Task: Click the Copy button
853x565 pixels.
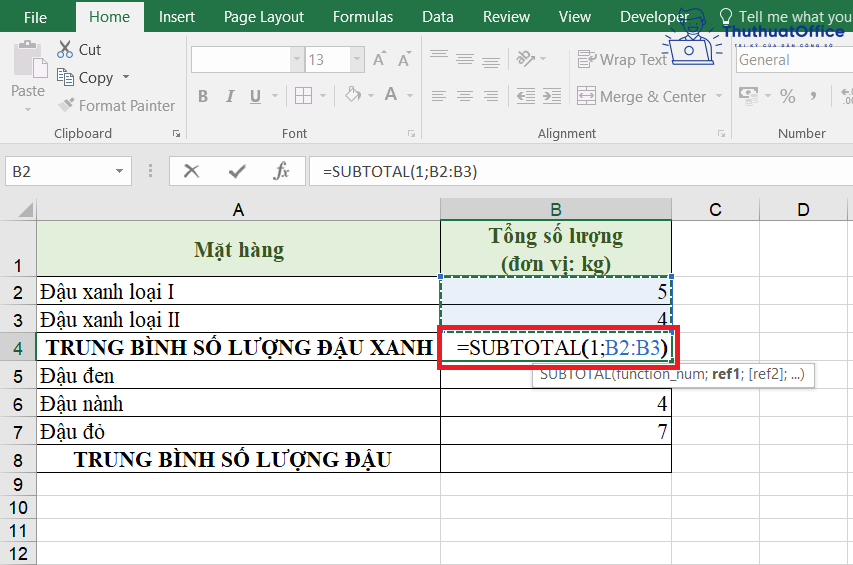Action: coord(85,78)
